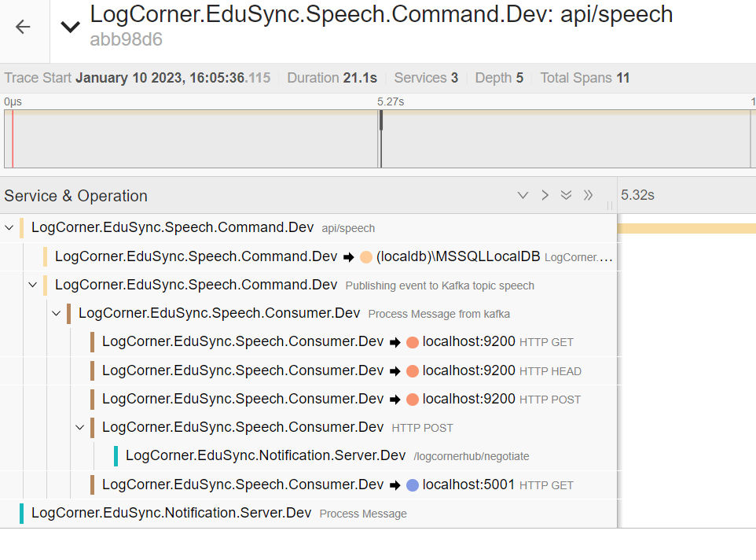Click the 0μs label above the minimap
This screenshot has height=560, width=756.
[13, 101]
